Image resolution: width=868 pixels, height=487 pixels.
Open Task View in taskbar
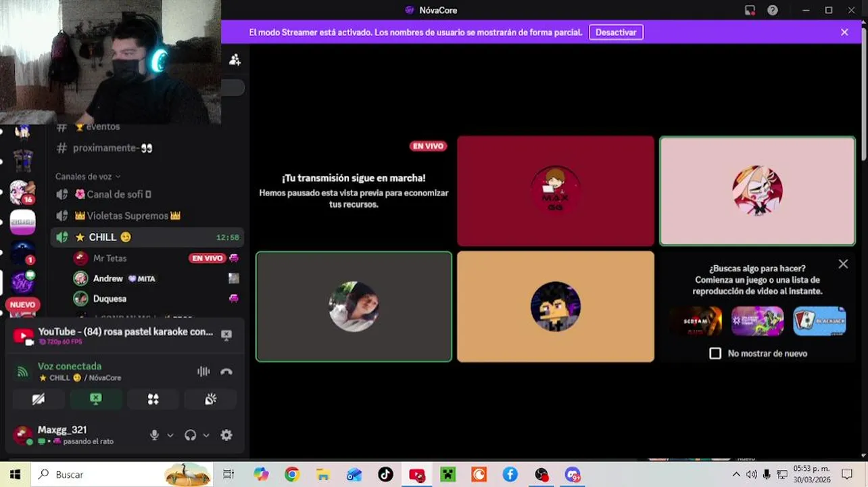[x=228, y=475]
